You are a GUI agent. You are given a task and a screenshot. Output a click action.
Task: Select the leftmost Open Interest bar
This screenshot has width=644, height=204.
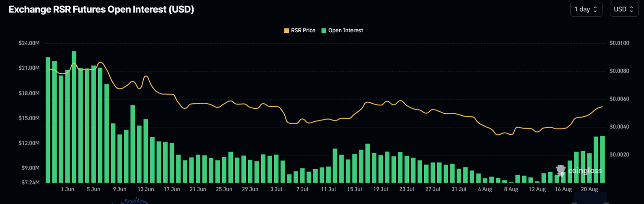48,120
